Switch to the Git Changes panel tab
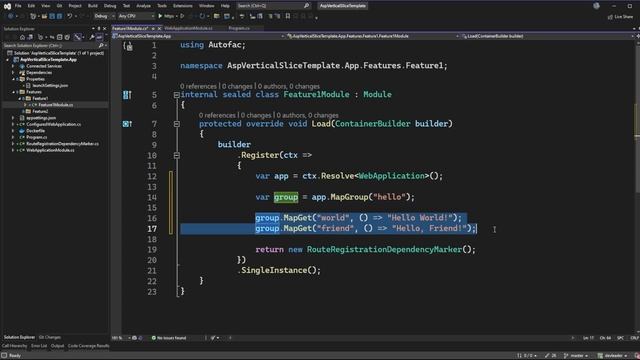Image resolution: width=640 pixels, height=360 pixels. click(x=50, y=338)
